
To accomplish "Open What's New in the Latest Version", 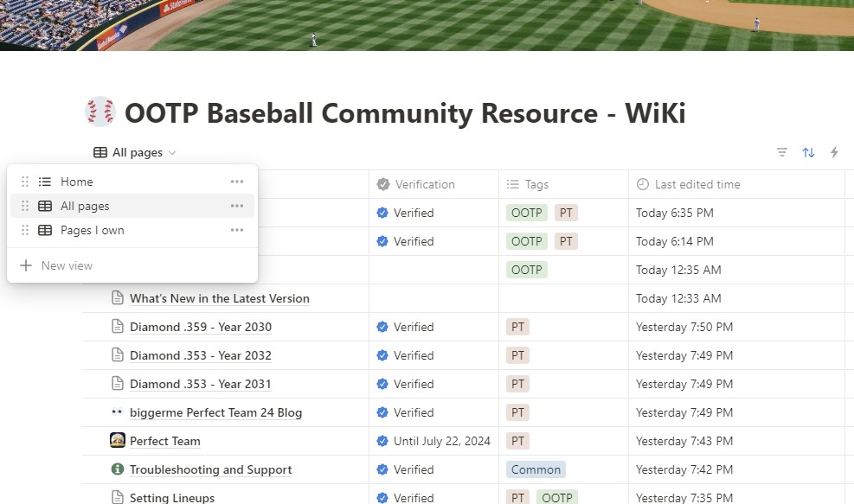I will [x=220, y=298].
